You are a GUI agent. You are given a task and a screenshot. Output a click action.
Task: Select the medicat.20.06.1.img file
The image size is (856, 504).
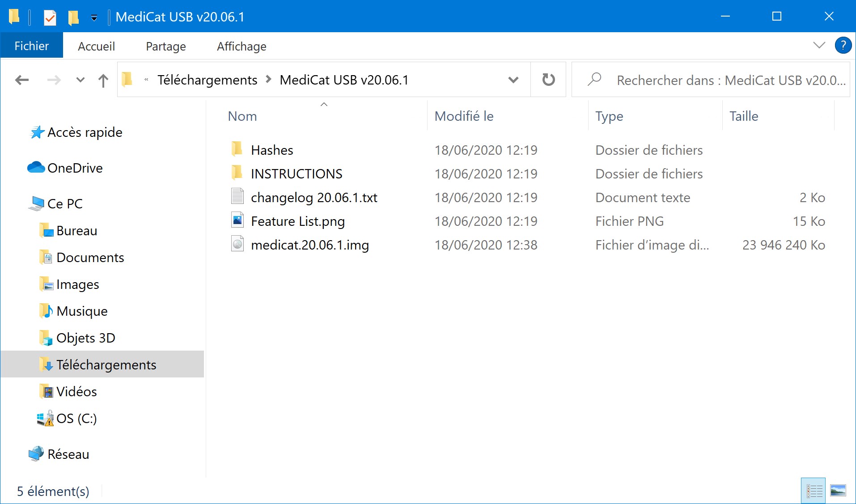310,245
